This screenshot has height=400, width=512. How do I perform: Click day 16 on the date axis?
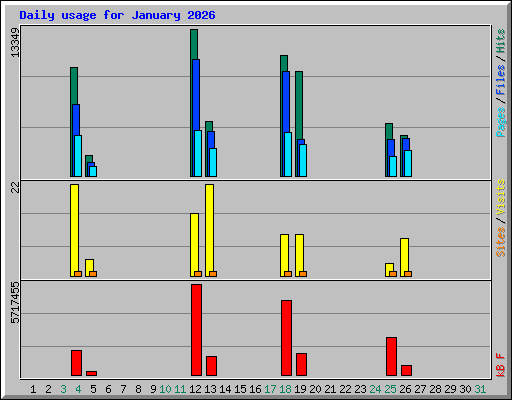click(255, 389)
